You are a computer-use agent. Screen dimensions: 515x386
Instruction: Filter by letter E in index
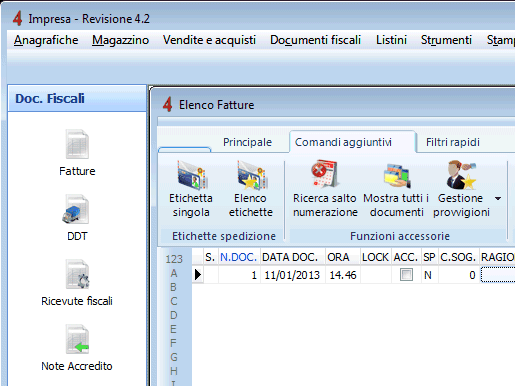173,329
